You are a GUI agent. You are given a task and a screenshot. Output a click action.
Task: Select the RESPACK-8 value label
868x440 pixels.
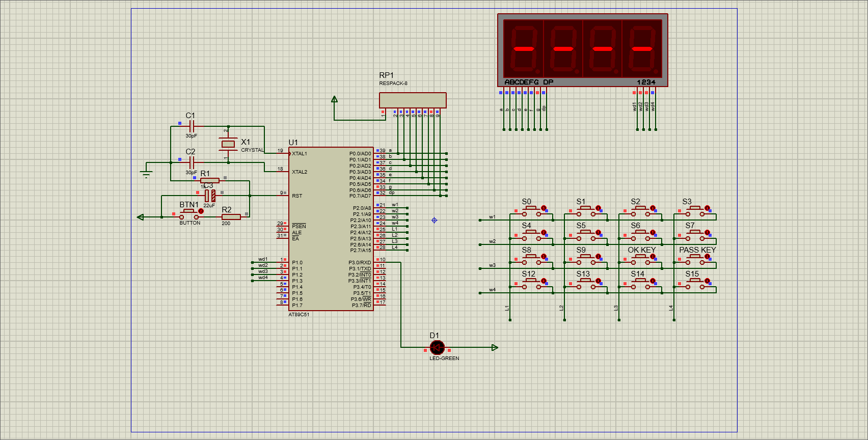tap(393, 84)
